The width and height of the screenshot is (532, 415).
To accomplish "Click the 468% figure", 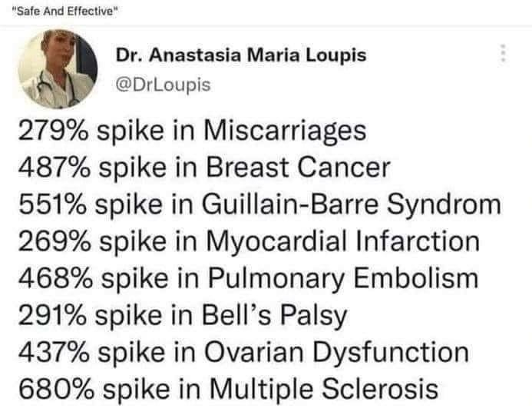I will pos(55,279).
